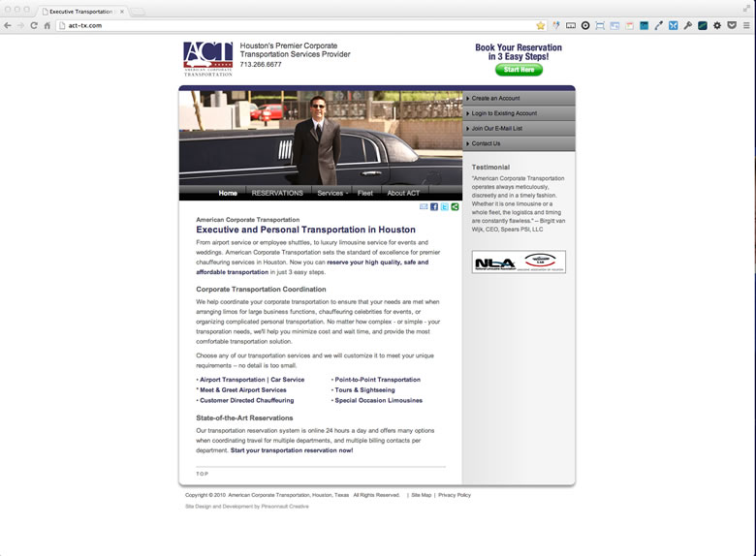This screenshot has height=556, width=756.
Task: Go to the Fleet nav item
Action: (364, 193)
